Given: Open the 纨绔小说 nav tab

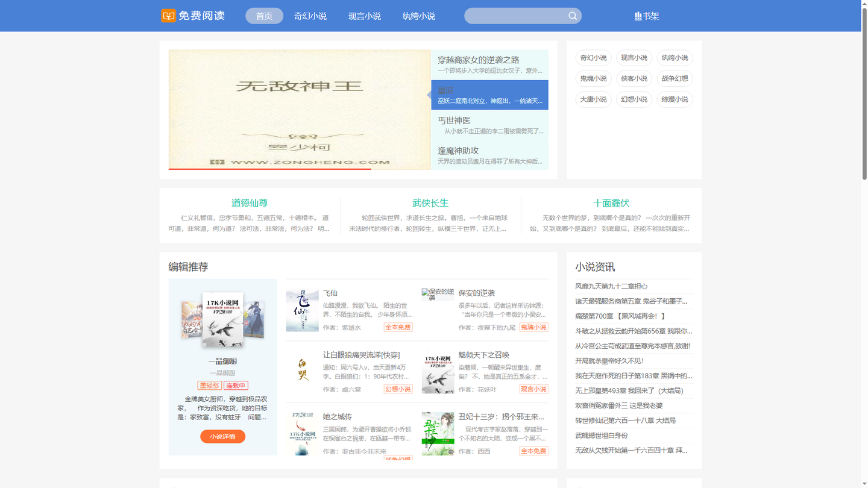Looking at the screenshot, I should (x=419, y=16).
